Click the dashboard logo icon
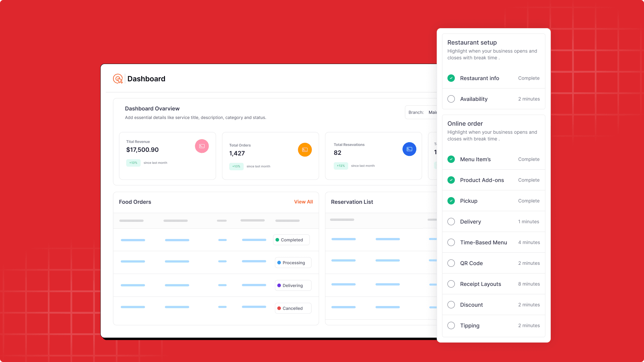The image size is (644, 362). point(118,79)
